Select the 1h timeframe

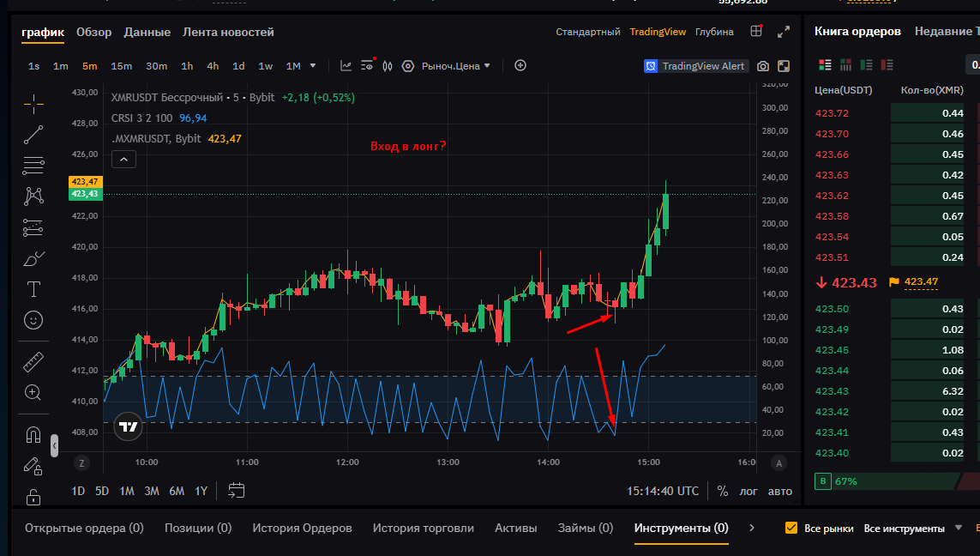[187, 66]
